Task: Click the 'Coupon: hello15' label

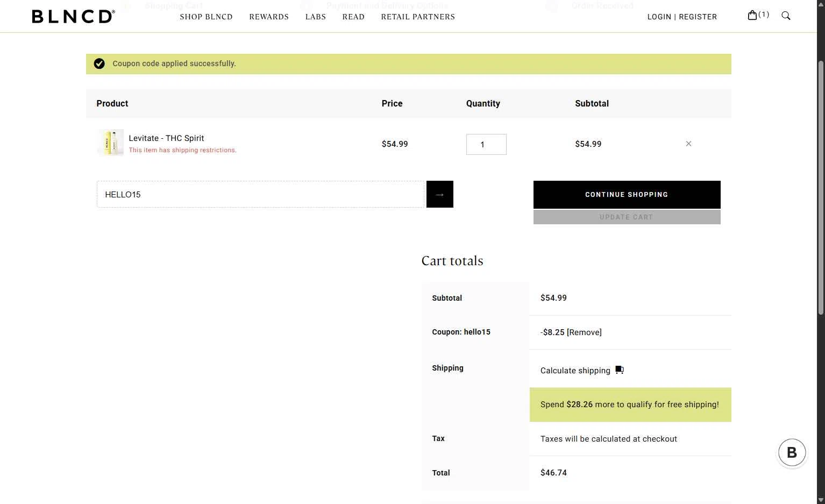Action: pos(461,332)
